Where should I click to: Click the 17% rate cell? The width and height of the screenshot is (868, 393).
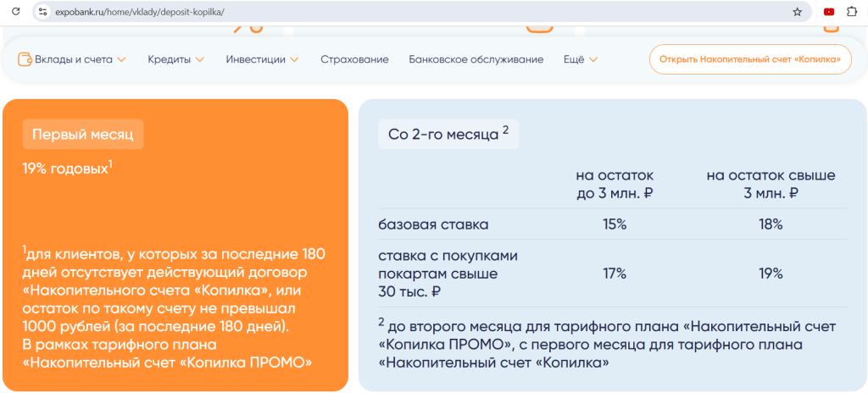pyautogui.click(x=615, y=274)
